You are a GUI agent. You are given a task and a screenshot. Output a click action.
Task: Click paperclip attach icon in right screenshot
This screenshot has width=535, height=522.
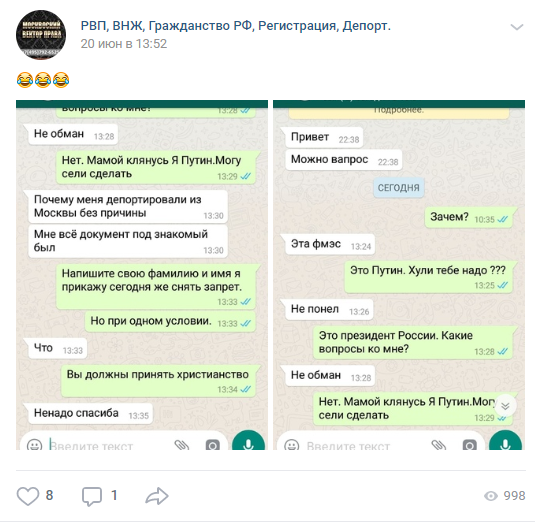(438, 445)
